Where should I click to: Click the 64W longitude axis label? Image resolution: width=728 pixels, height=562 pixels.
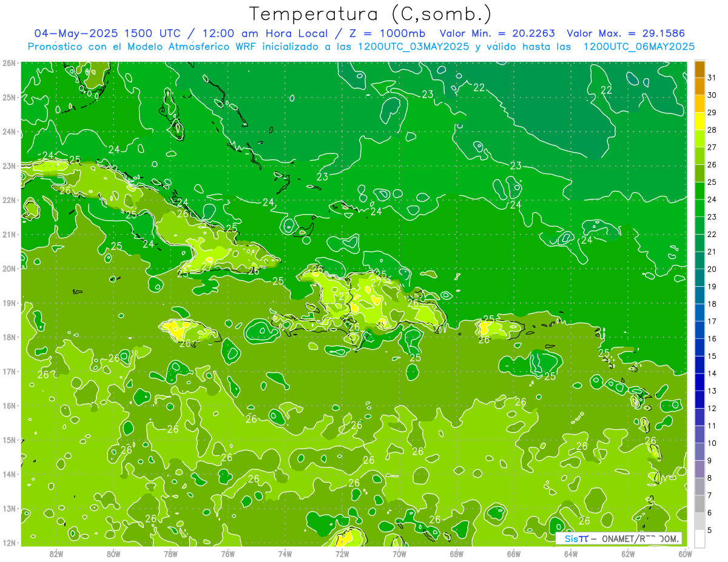pyautogui.click(x=571, y=554)
